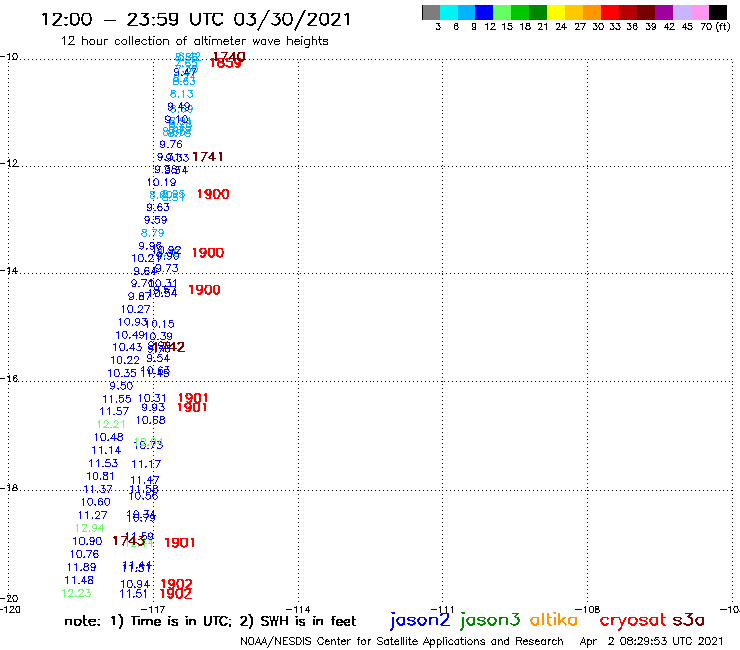Click the subtitle '12 hour collection of altimeter wave heights'
Image resolution: width=740 pixels, height=650 pixels.
(x=194, y=41)
